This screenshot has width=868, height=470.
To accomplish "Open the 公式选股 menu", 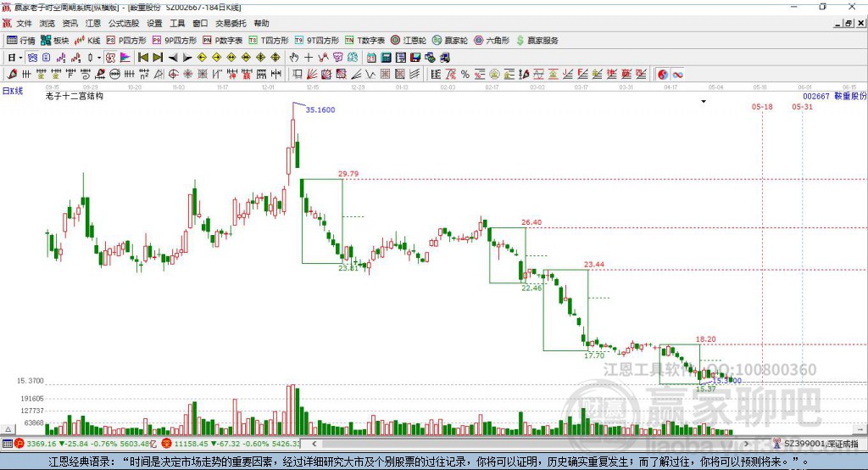I will coord(124,23).
